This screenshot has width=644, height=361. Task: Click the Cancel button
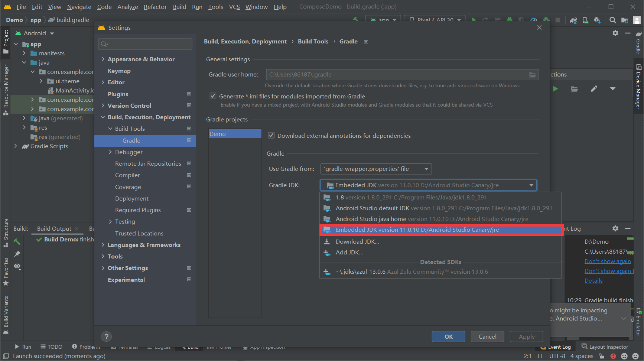tap(487, 336)
